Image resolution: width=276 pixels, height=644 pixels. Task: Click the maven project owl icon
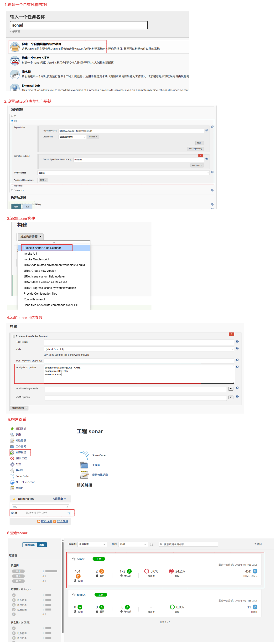coord(15,60)
